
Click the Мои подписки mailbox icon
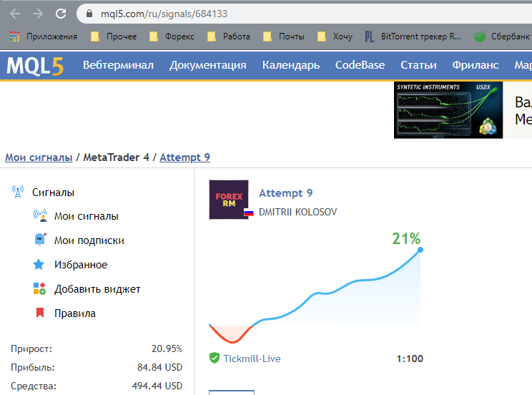pyautogui.click(x=40, y=240)
